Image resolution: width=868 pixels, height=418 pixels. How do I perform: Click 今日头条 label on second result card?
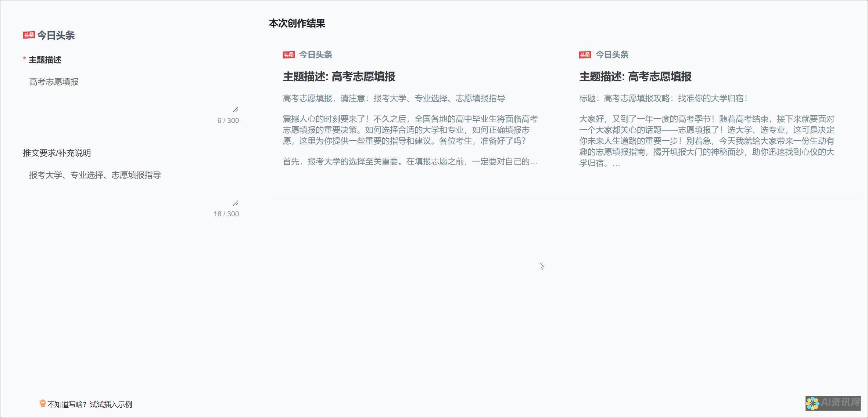(611, 55)
